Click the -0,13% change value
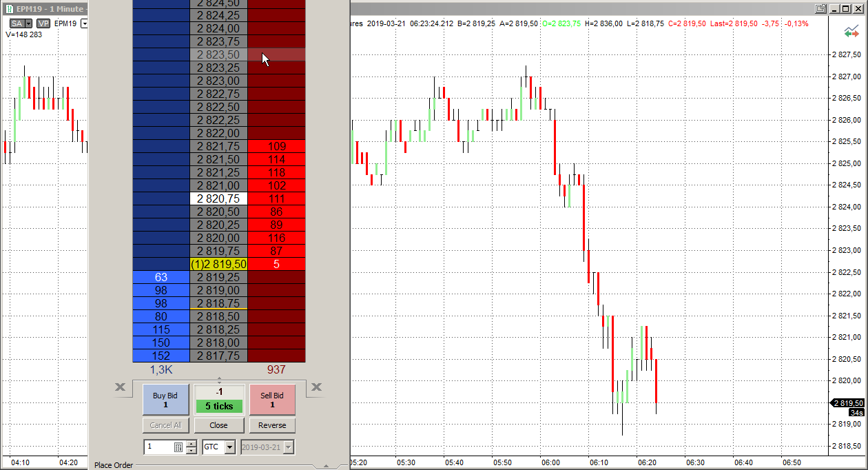868x470 pixels. pyautogui.click(x=796, y=23)
